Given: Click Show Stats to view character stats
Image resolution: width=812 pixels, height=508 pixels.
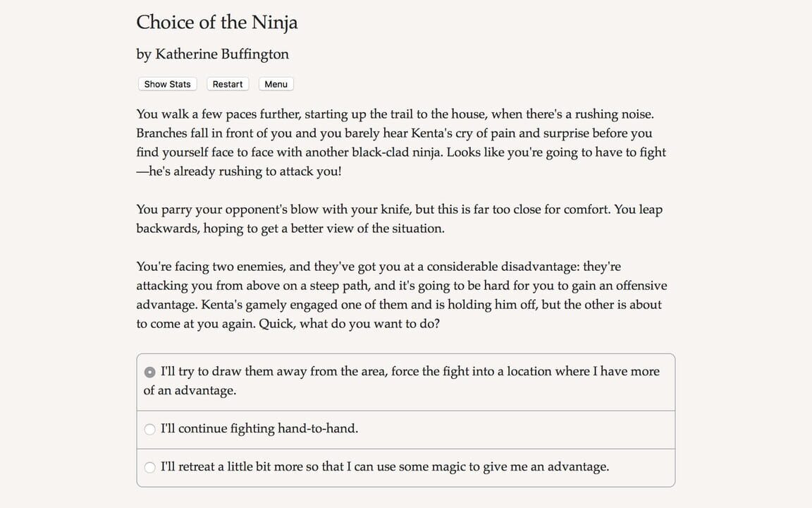Looking at the screenshot, I should click(167, 84).
